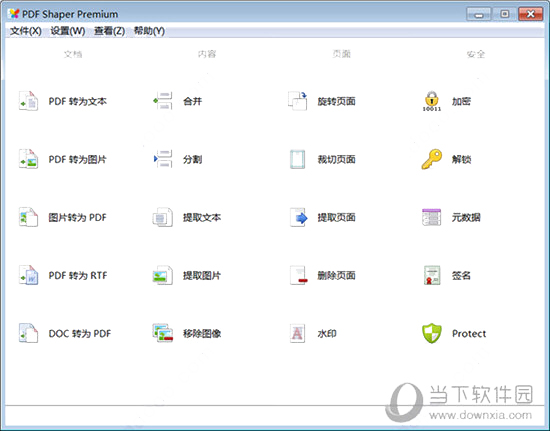Click the 分割 split icon
Viewport: 550px width, 431px height.
coord(163,159)
